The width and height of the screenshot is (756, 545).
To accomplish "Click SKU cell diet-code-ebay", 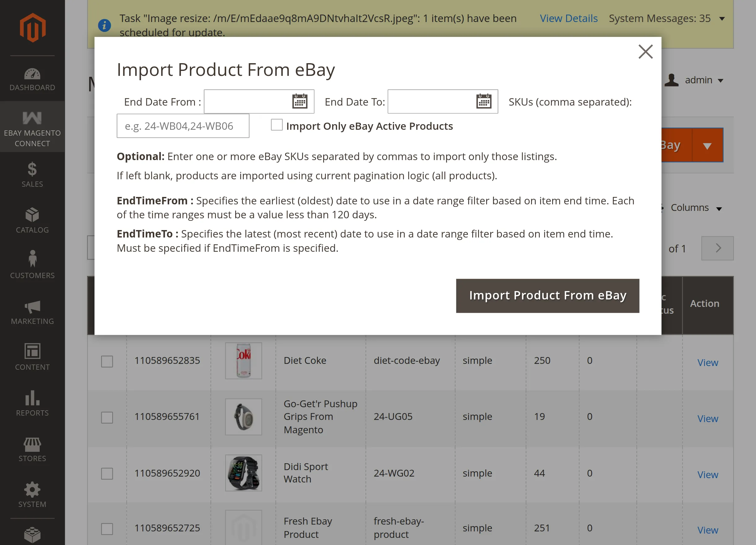I will (x=407, y=360).
